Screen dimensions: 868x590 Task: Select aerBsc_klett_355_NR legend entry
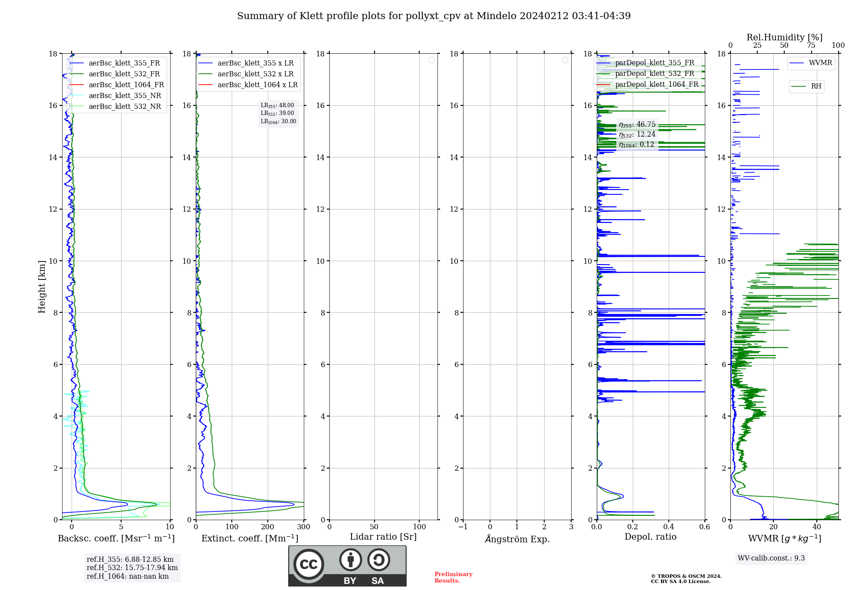[117, 96]
